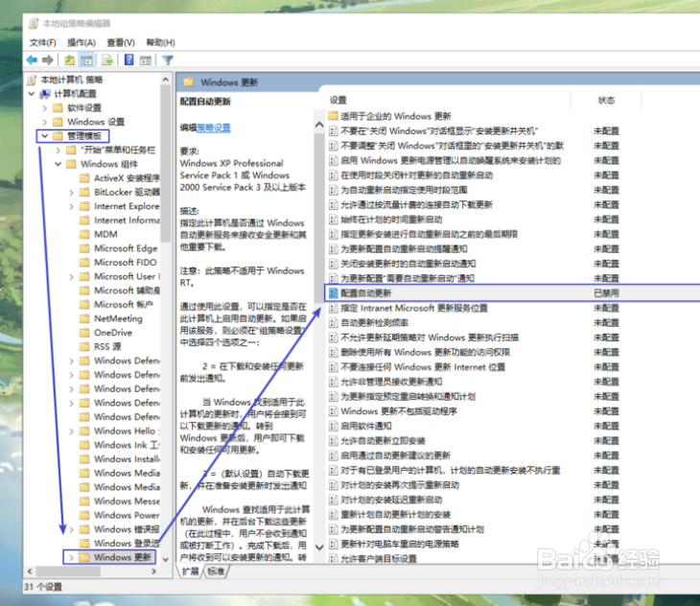Click the tree pane scroll up arrow
The width and height of the screenshot is (700, 606).
tap(166, 80)
